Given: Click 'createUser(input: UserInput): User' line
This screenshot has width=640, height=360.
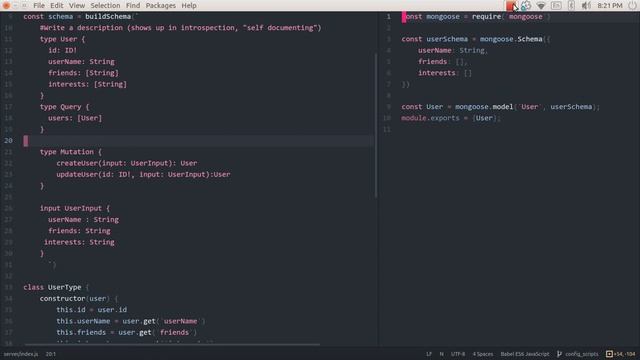Looking at the screenshot, I should (x=127, y=163).
